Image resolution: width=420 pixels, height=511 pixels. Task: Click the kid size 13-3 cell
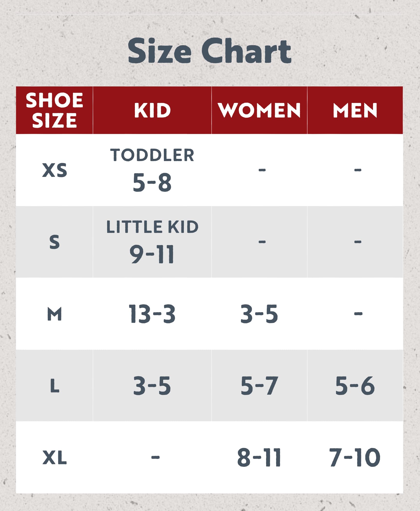[x=152, y=314]
